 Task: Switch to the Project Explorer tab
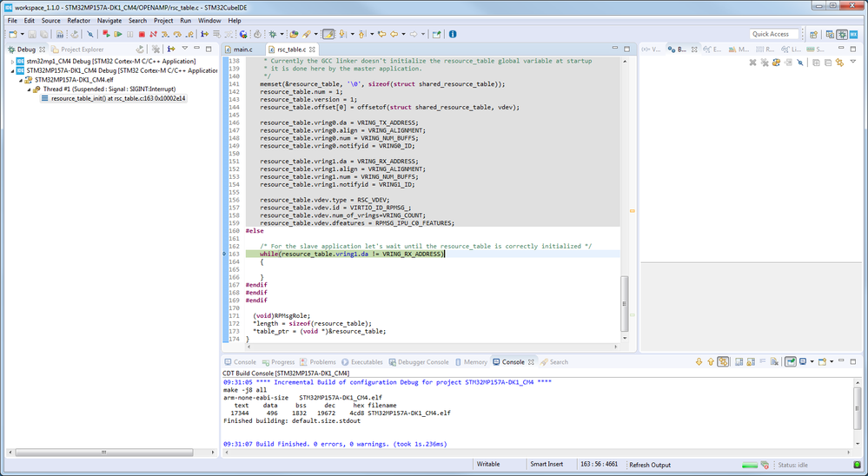[77, 50]
